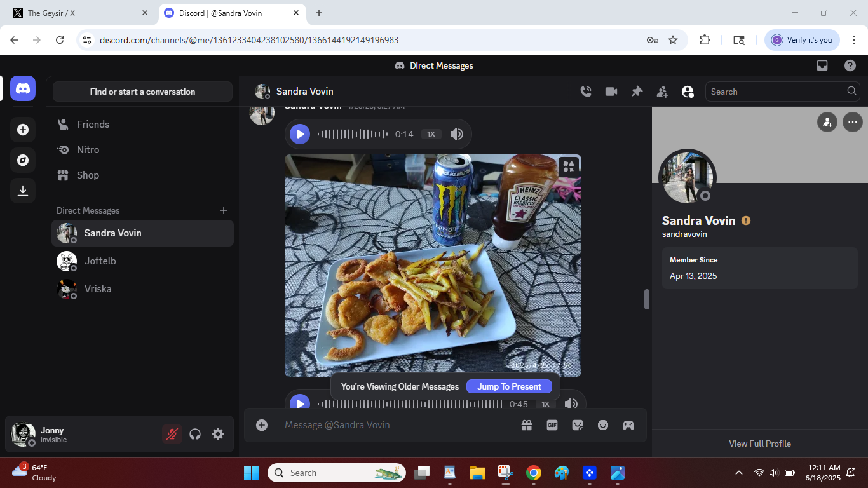Click the message input field
This screenshot has width=868, height=488.
click(x=394, y=425)
